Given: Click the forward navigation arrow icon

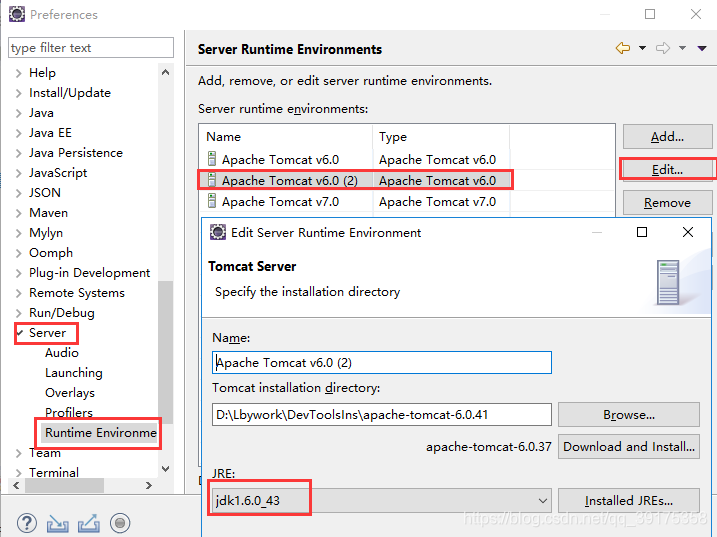Looking at the screenshot, I should click(663, 48).
